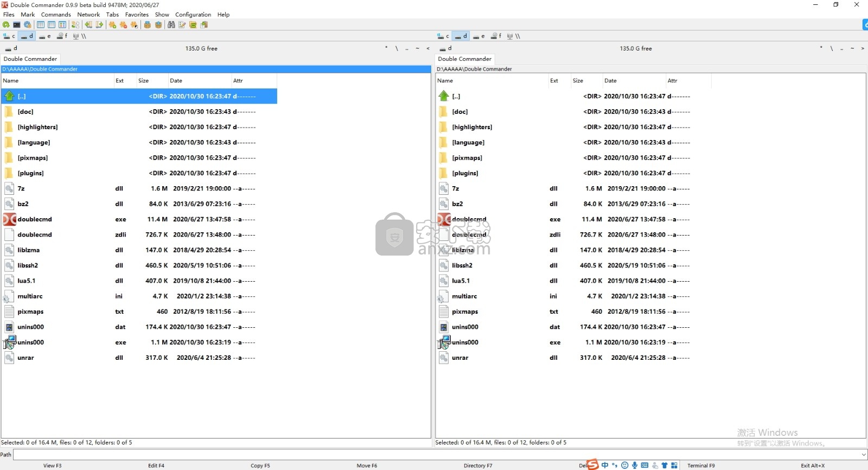This screenshot has width=868, height=470.
Task: Switch to Thumbnails view toolbar icon
Action: 62,25
